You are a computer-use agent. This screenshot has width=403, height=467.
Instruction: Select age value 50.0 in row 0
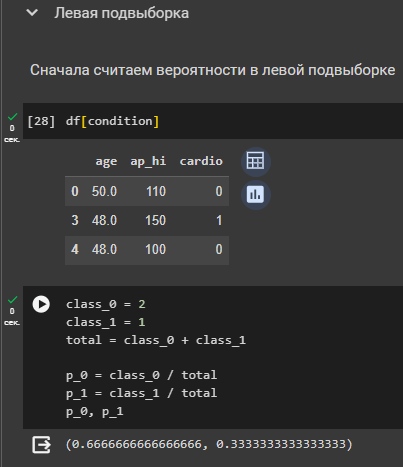pos(104,191)
